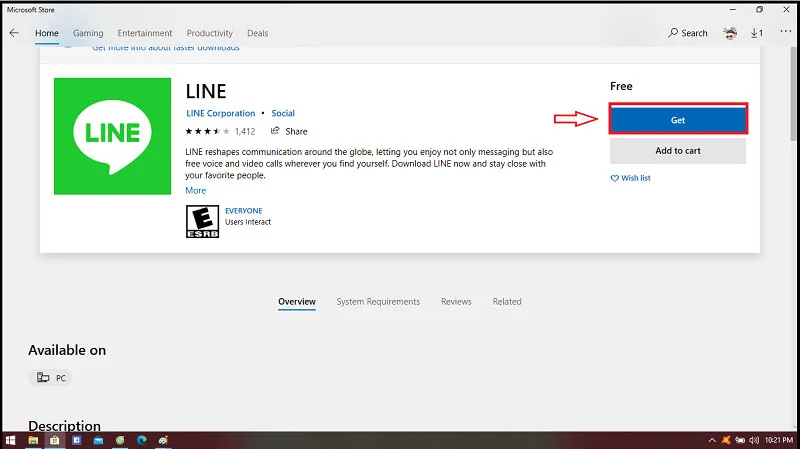
Task: Expand the description with More
Action: coord(196,190)
